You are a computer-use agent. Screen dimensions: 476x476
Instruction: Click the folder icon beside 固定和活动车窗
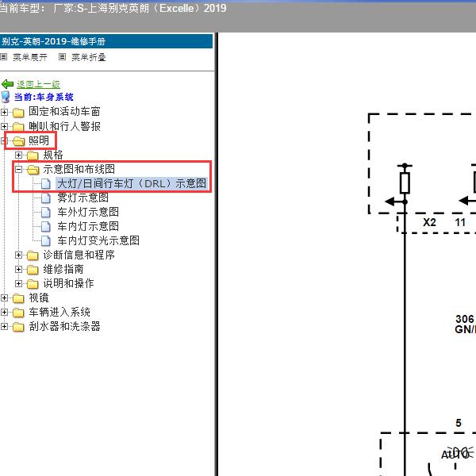pos(18,113)
